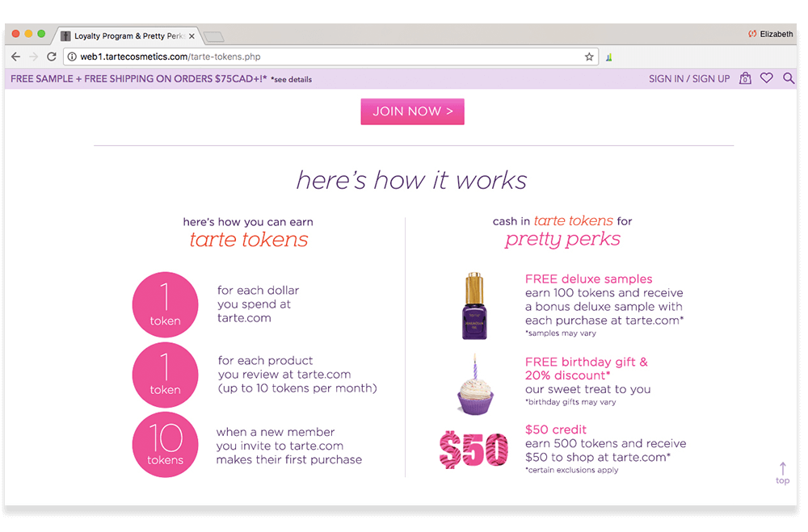Click 'cash in tarte tokens for' subheading
Screen dimensions: 808x532
(x=562, y=221)
